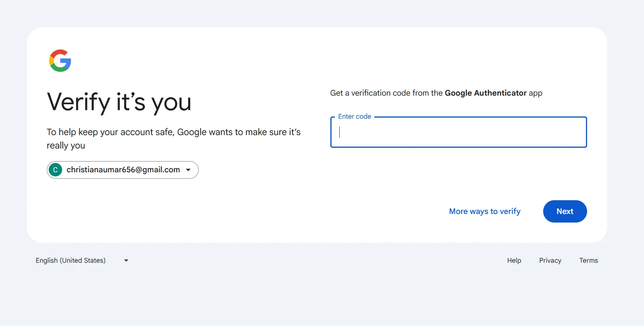Focus the Enter code input field
Viewport: 644px width, 326px height.
click(458, 132)
